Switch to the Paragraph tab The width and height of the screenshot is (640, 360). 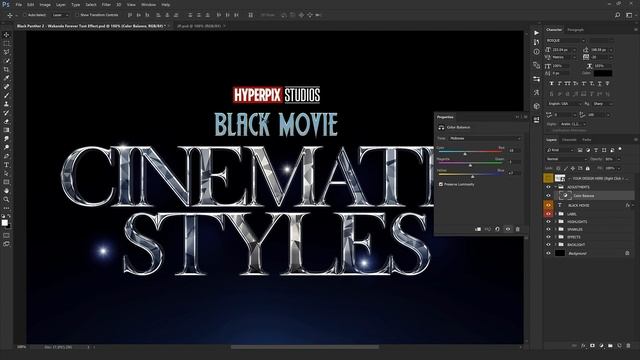tap(576, 30)
